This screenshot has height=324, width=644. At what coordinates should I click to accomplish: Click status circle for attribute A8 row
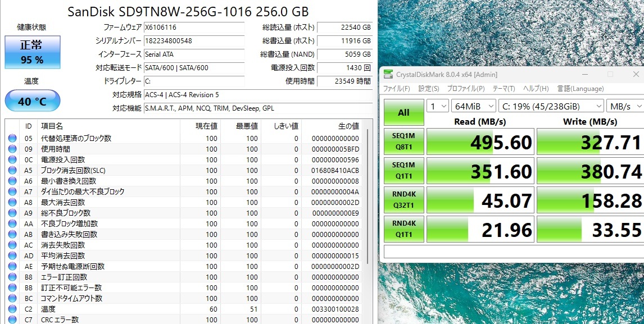click(x=12, y=203)
